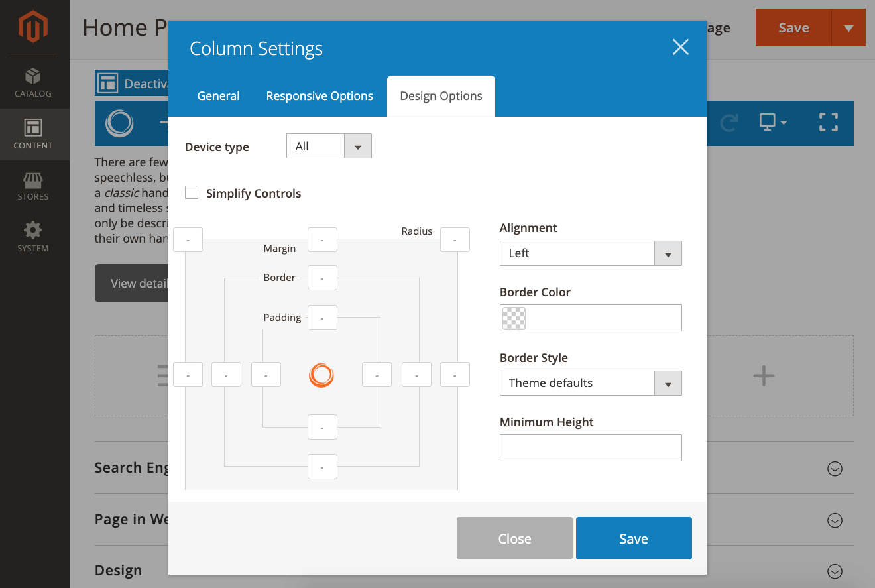The height and width of the screenshot is (588, 875).
Task: Select the Content section in the sidebar
Action: coord(34,135)
